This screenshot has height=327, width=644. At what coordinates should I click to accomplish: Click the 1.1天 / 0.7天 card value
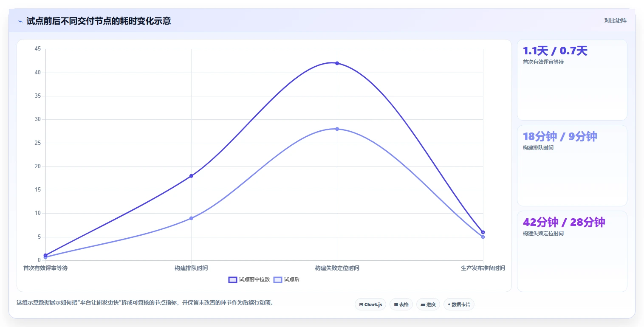[x=555, y=51]
